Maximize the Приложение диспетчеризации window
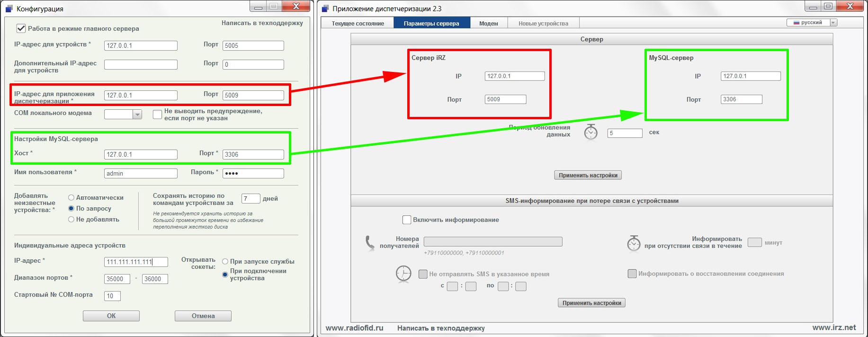 tap(828, 6)
